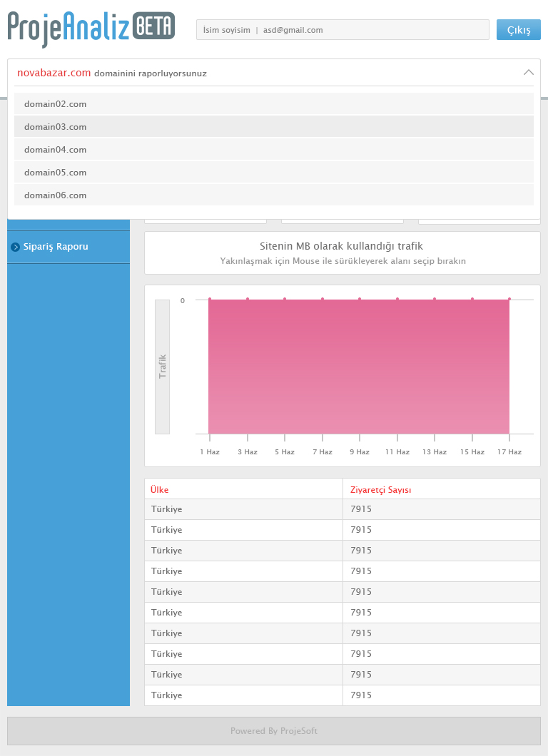
Task: Click the 17 Haz point on traffic chart
Action: 509,300
